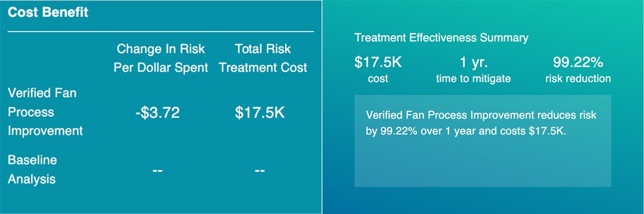Click the "time to mitigate" label

(x=473, y=79)
